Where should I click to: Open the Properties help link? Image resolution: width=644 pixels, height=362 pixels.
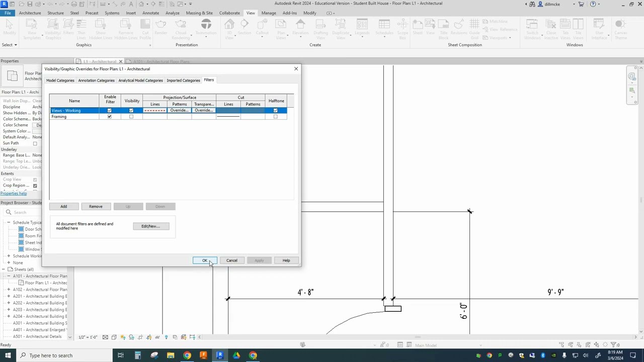click(x=14, y=194)
